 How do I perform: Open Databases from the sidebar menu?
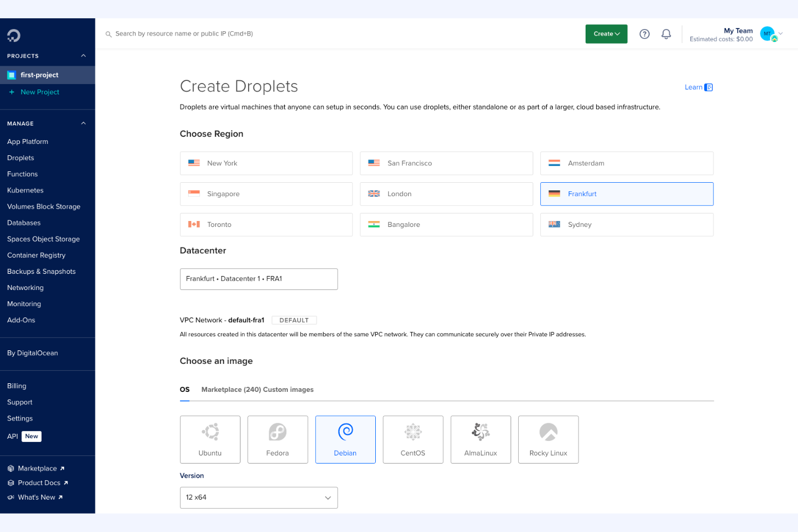[24, 223]
